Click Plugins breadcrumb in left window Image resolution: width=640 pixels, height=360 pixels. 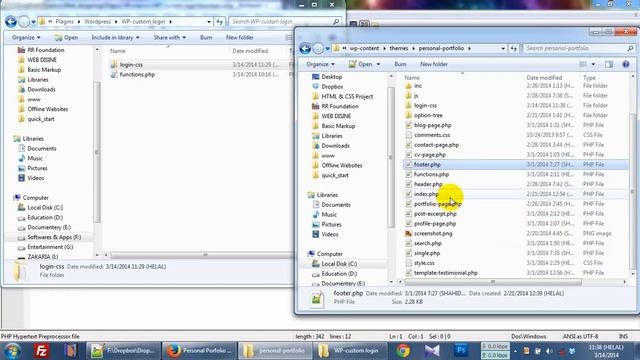tap(64, 21)
